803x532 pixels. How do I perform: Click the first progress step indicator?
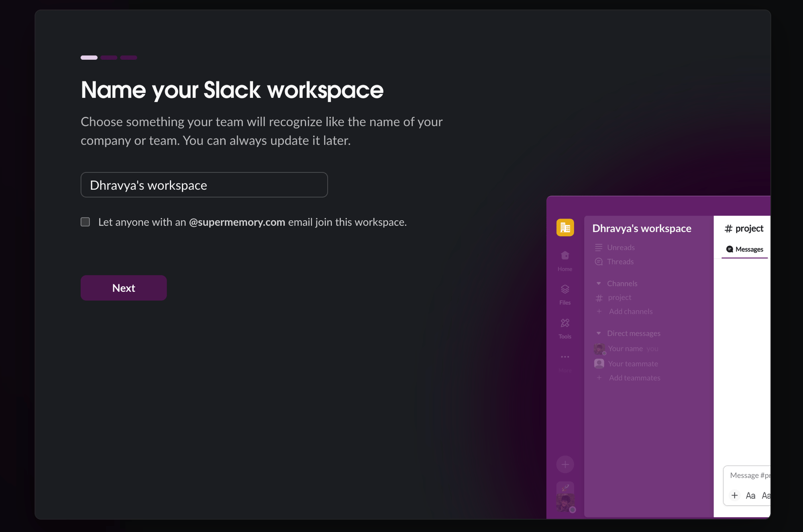(89, 57)
